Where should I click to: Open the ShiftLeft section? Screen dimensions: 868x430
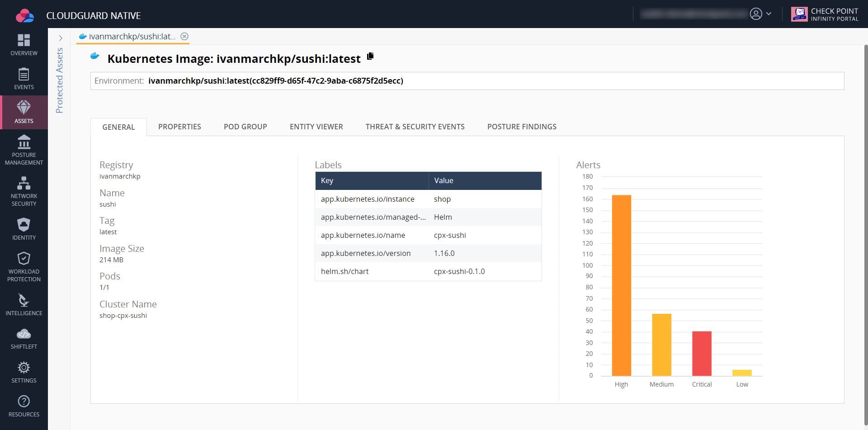tap(24, 338)
